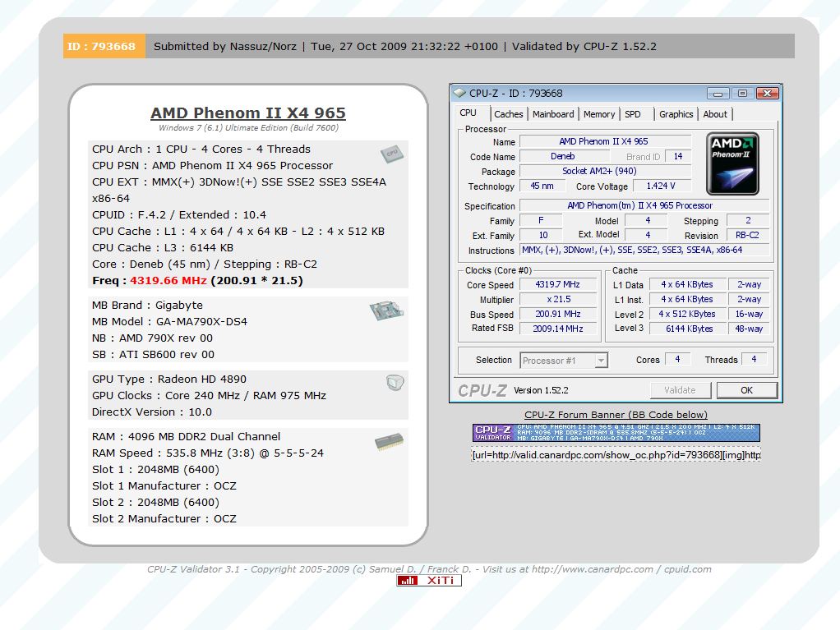Screen dimensions: 840x630
Task: Switch to the CPU tab
Action: pos(468,113)
